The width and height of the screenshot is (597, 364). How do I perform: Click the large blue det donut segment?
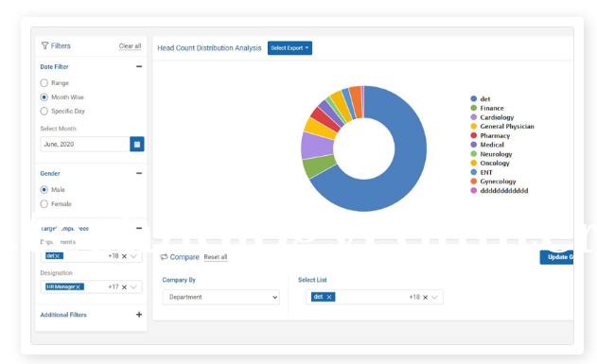(x=404, y=171)
